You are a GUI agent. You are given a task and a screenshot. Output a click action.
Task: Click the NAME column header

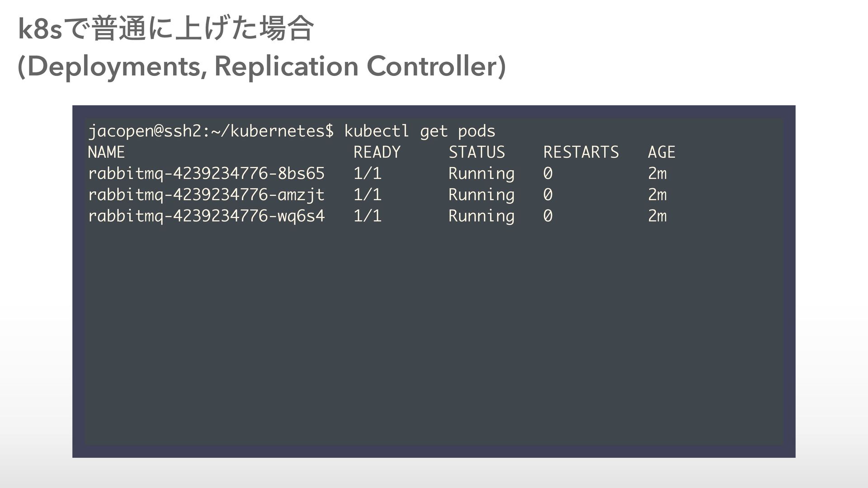[106, 152]
